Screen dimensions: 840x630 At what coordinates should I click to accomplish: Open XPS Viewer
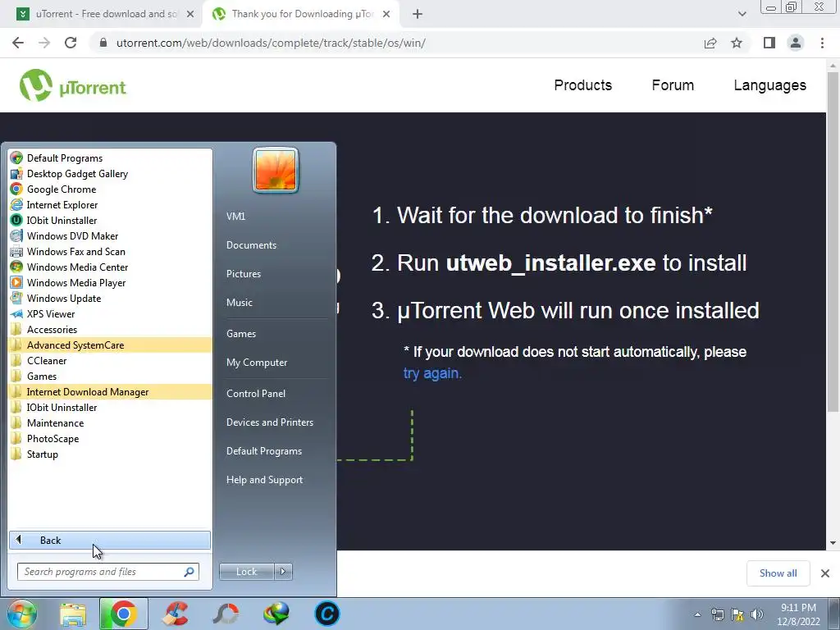coord(110,314)
